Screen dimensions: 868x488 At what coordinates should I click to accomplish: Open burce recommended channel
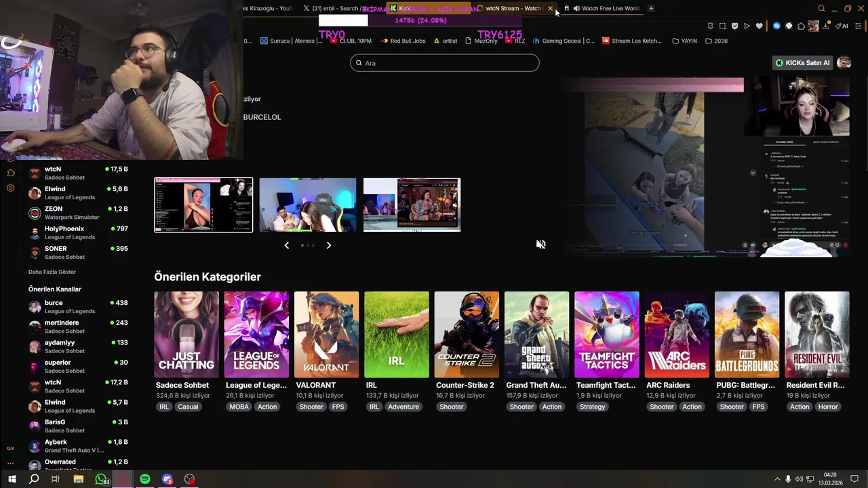tap(78, 307)
